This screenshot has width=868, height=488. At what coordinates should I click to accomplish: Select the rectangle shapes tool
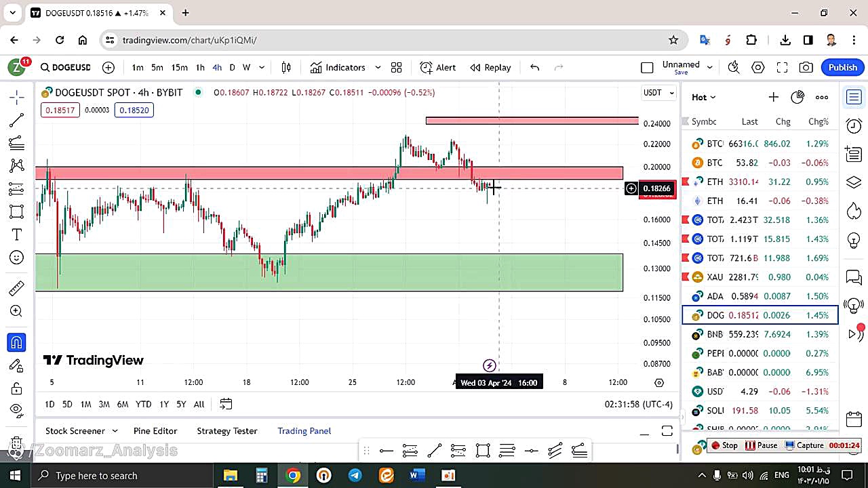click(x=17, y=211)
